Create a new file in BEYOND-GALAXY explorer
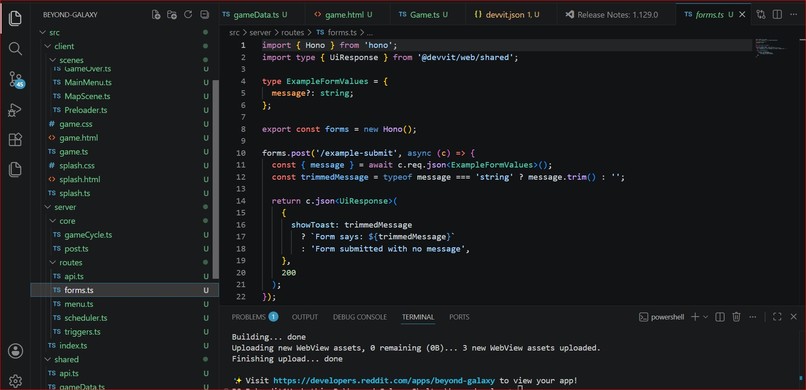 pyautogui.click(x=156, y=15)
